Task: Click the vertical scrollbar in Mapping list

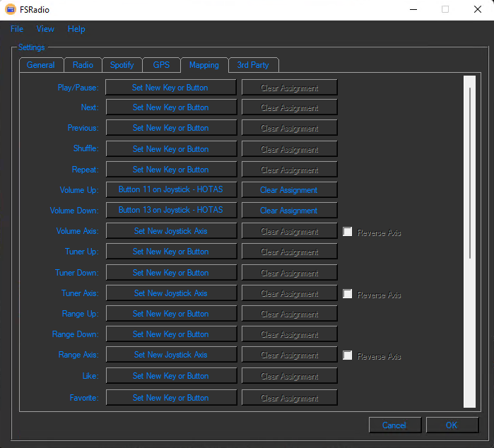Action: (470, 173)
